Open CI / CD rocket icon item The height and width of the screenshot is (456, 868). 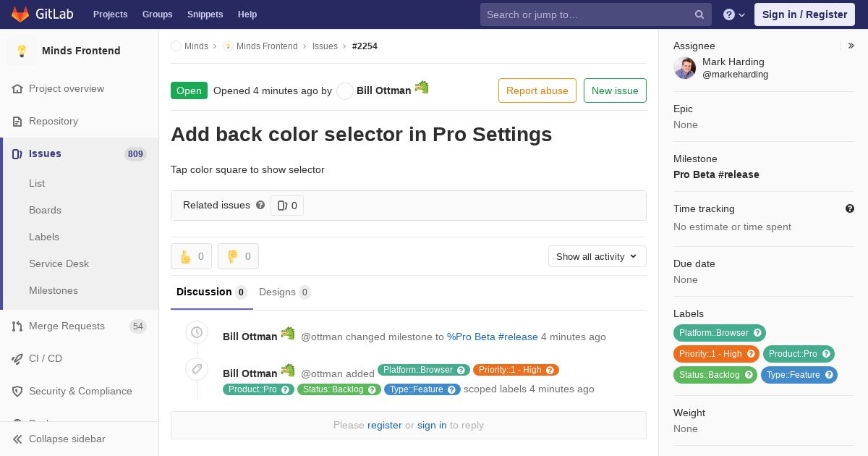(17, 358)
